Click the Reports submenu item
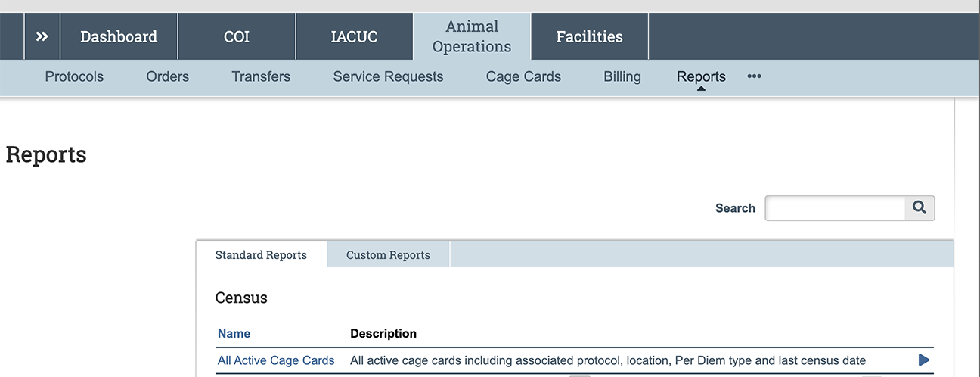 point(701,76)
